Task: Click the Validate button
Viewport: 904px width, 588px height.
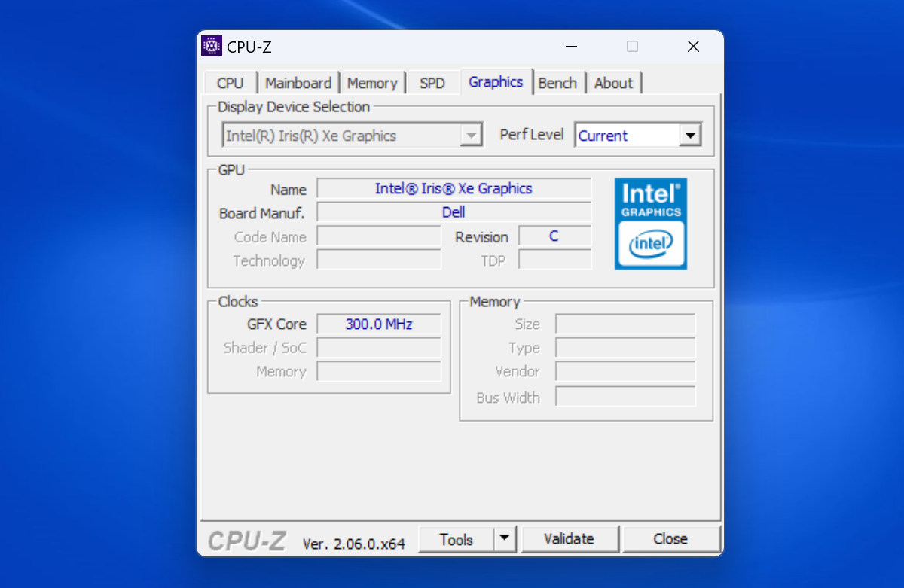Action: pyautogui.click(x=570, y=539)
